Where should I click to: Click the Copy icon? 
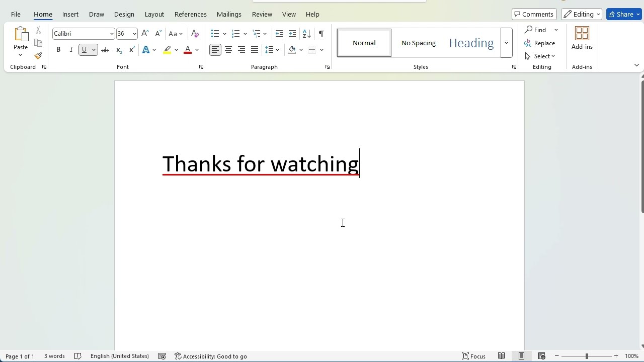pyautogui.click(x=38, y=43)
